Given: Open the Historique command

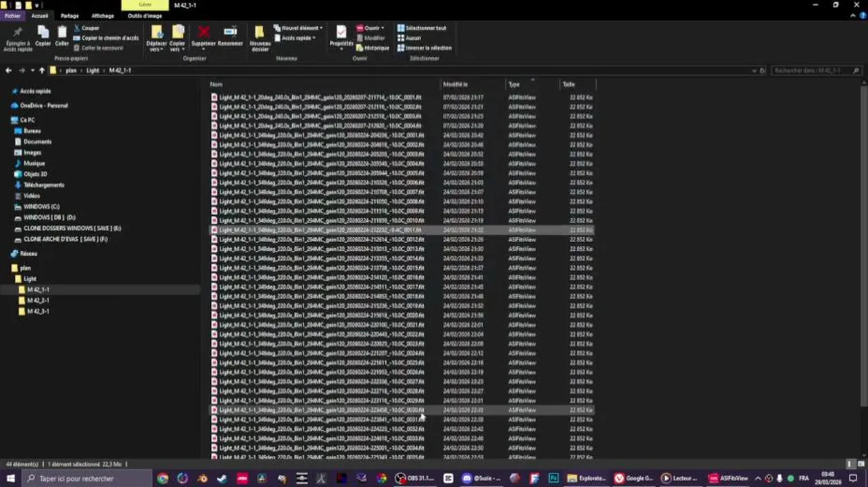Looking at the screenshot, I should pyautogui.click(x=372, y=48).
